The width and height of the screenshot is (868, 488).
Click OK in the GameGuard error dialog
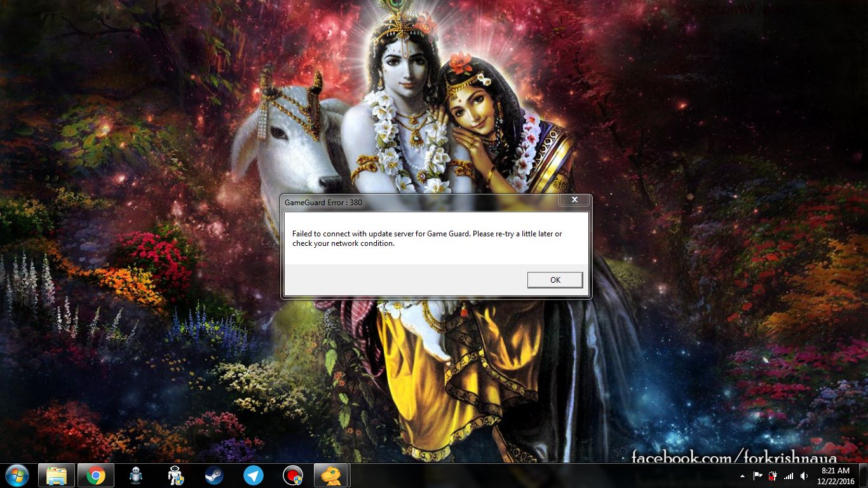[555, 280]
